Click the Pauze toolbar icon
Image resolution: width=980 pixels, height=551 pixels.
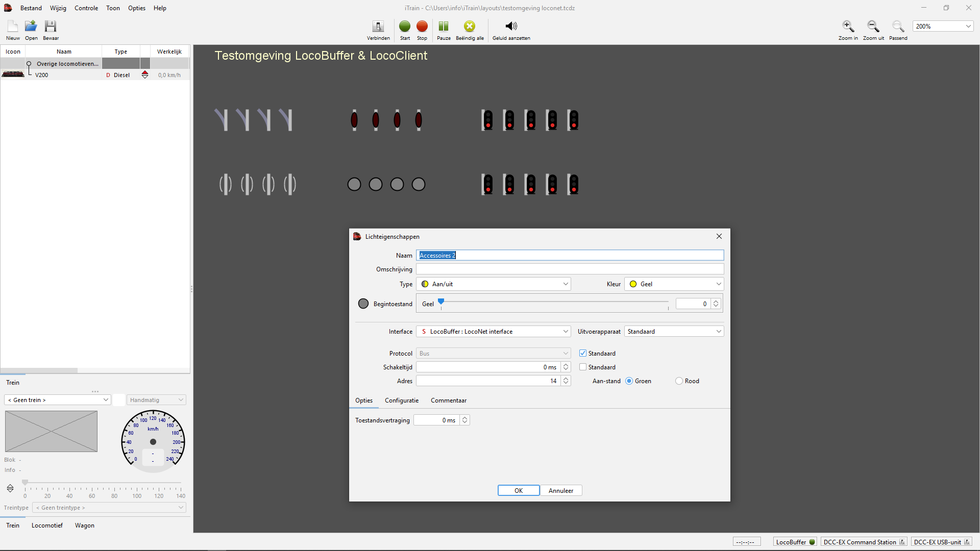click(x=444, y=27)
